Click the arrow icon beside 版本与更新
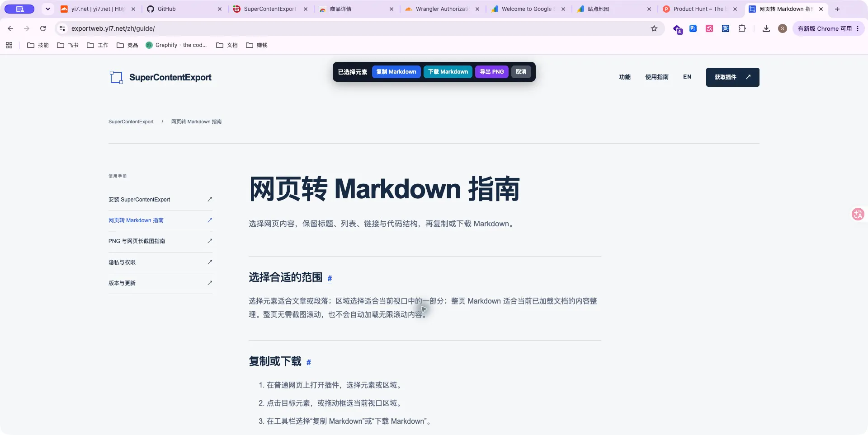 [210, 283]
